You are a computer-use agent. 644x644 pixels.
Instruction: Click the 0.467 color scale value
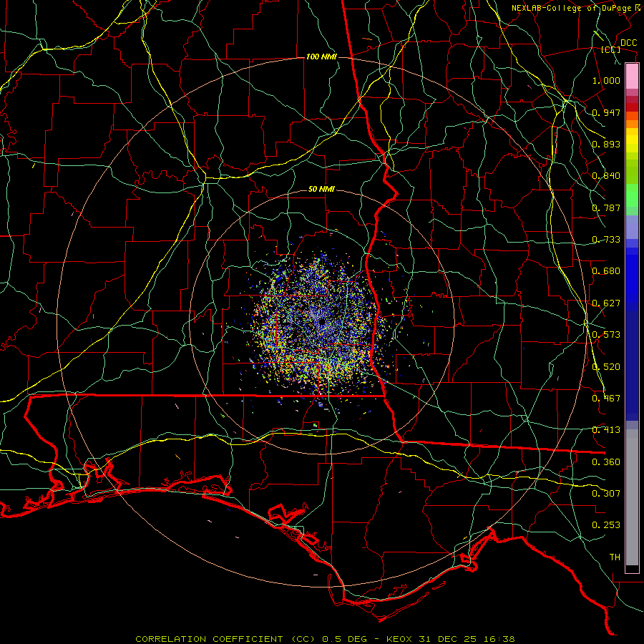(606, 399)
